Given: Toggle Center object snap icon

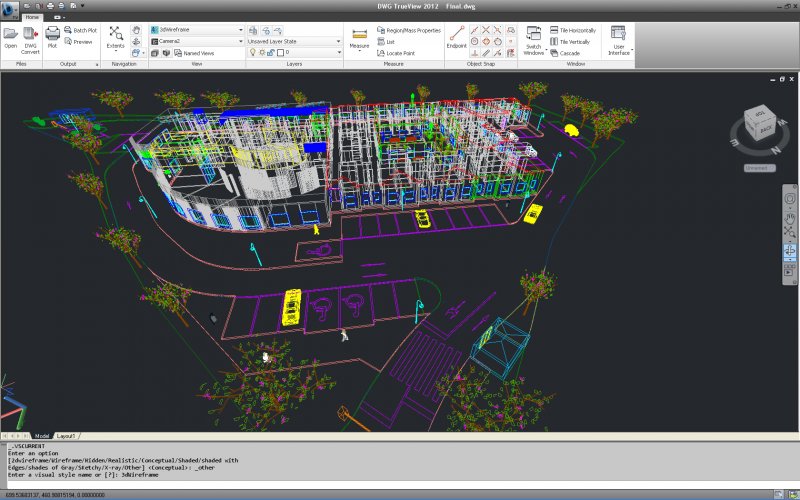Looking at the screenshot, I should (x=474, y=41).
